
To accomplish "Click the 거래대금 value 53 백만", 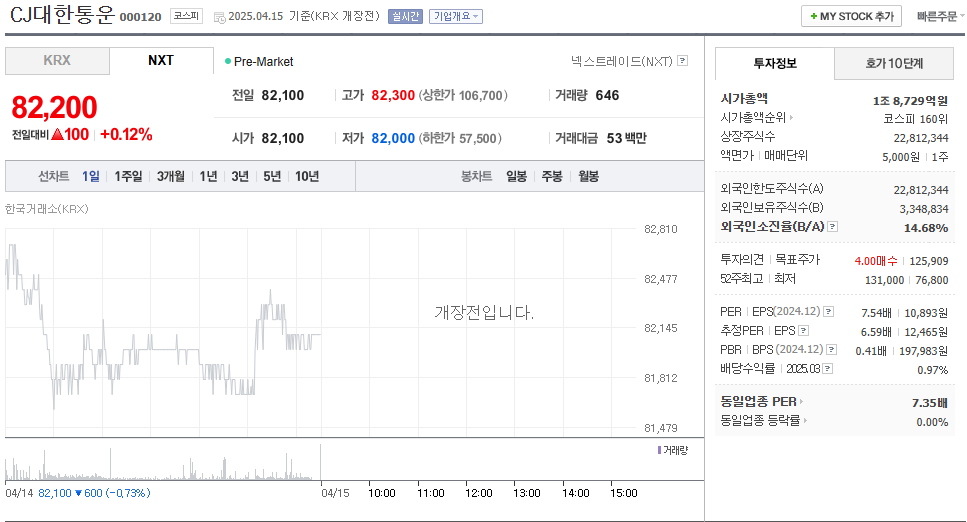I will click(x=627, y=138).
